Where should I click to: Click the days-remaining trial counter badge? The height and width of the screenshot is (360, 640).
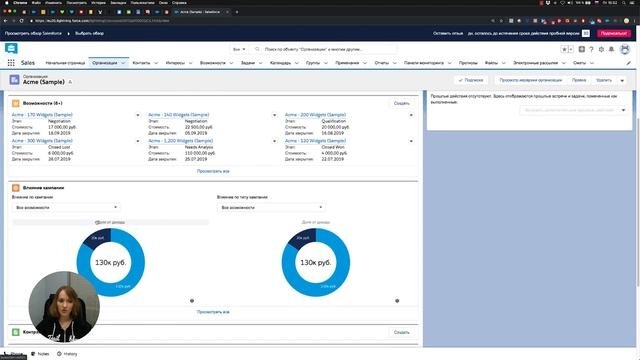click(x=586, y=33)
